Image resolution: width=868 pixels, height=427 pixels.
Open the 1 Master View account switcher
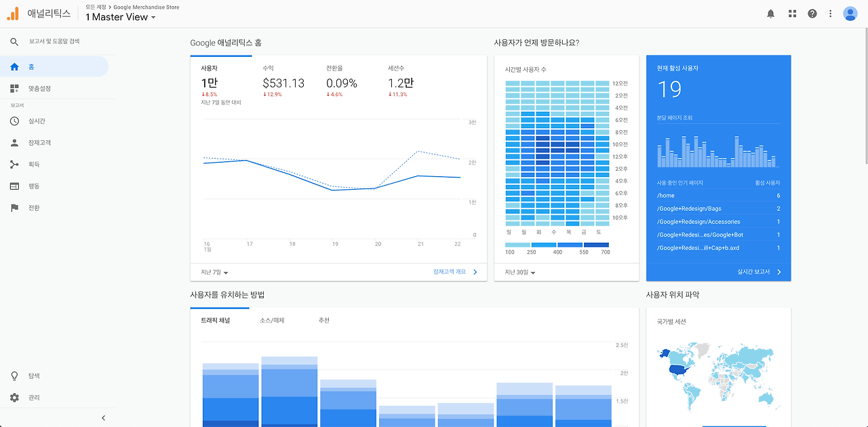(120, 17)
